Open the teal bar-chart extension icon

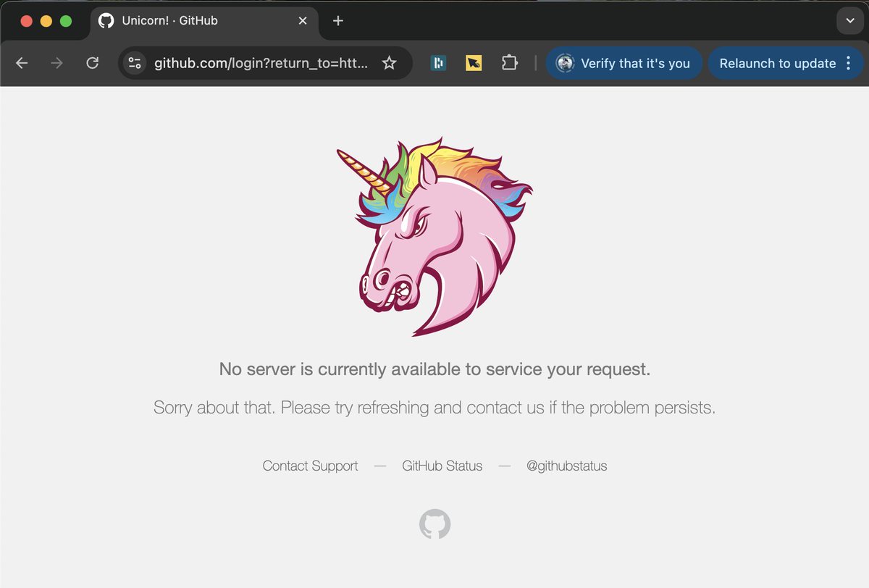[x=438, y=63]
